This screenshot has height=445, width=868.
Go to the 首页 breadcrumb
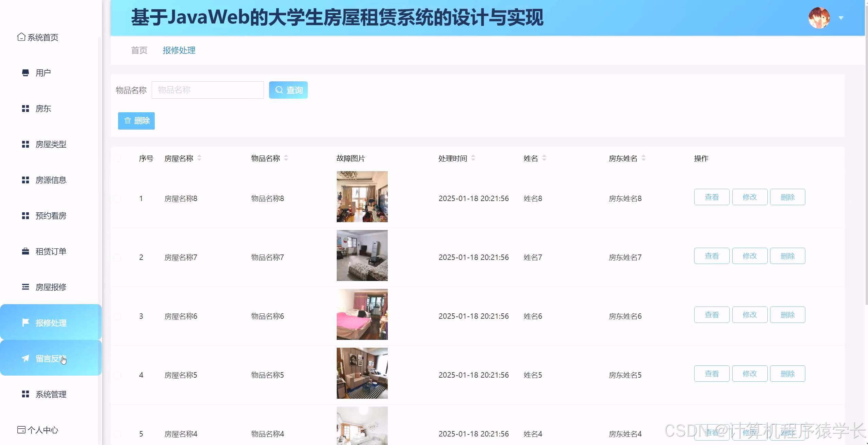[139, 50]
